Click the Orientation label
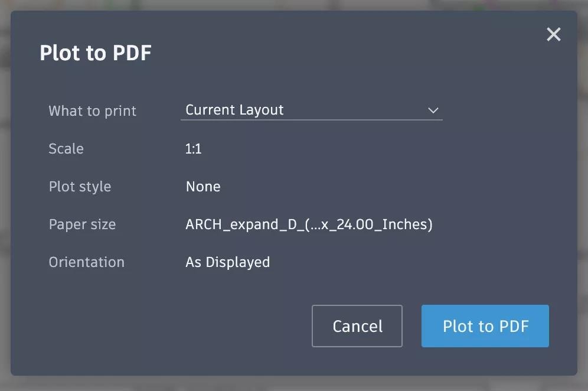 tap(87, 262)
